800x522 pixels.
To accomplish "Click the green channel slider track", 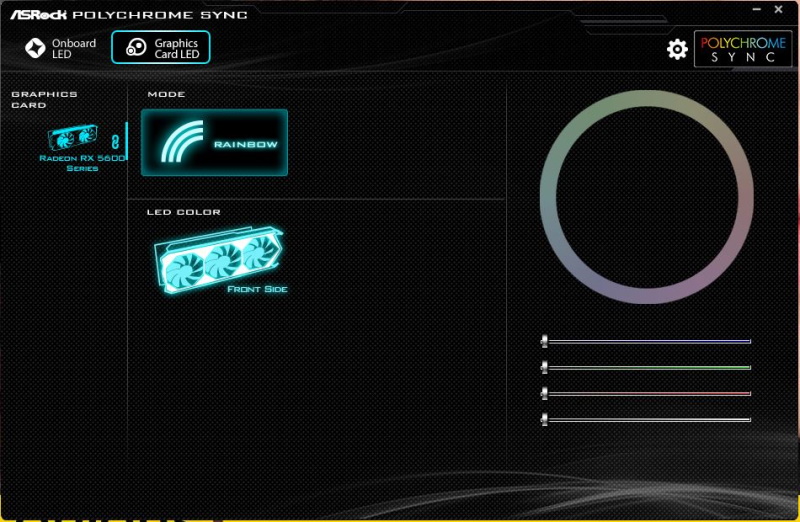I will click(x=649, y=367).
